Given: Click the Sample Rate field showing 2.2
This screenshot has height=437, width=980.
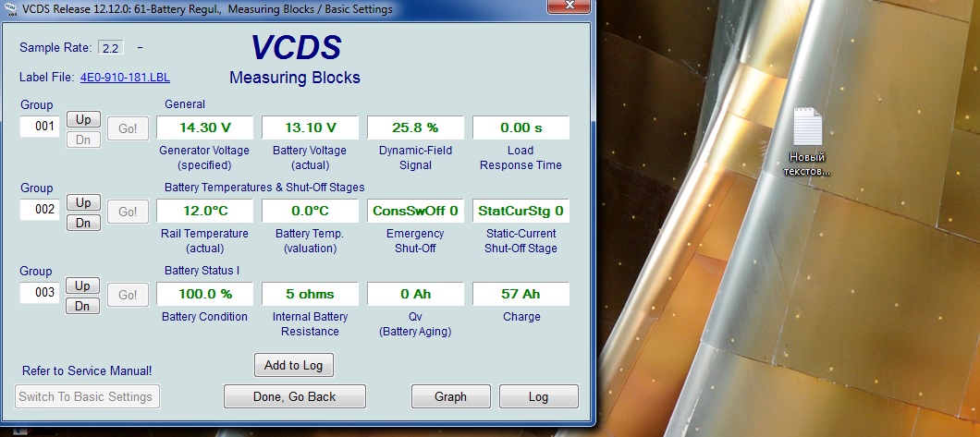Looking at the screenshot, I should (x=111, y=47).
